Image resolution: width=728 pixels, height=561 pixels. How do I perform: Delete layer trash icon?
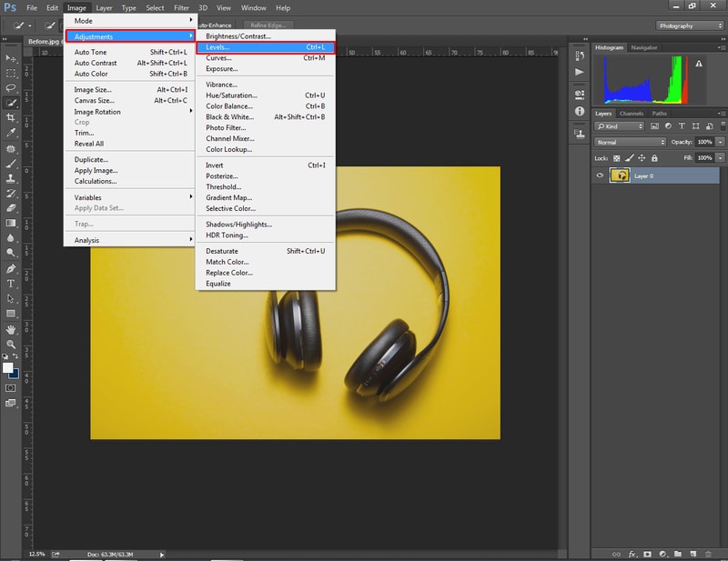[708, 554]
